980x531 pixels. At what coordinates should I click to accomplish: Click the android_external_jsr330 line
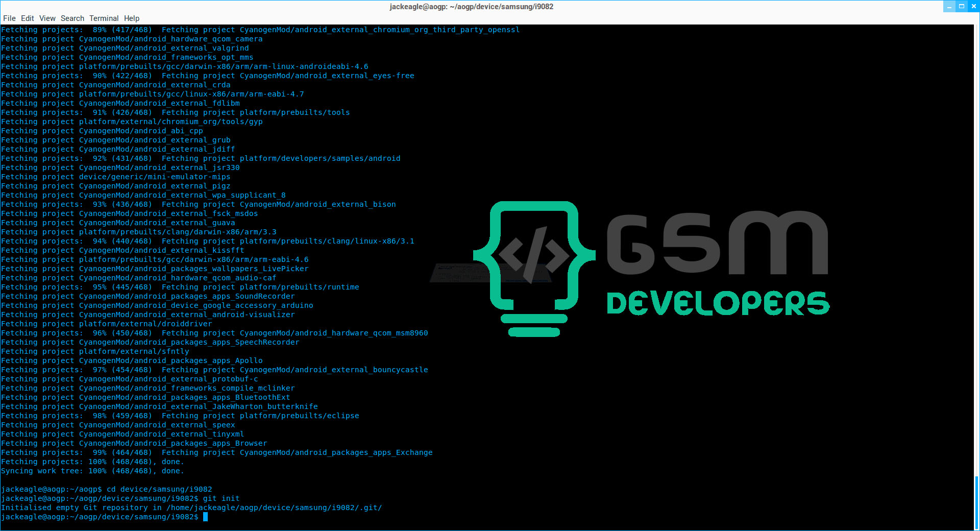click(120, 167)
